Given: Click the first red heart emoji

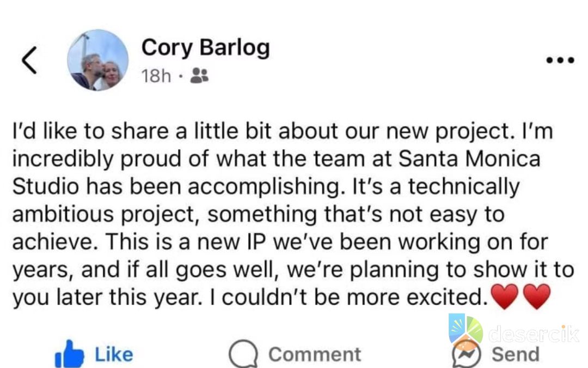Looking at the screenshot, I should point(505,297).
